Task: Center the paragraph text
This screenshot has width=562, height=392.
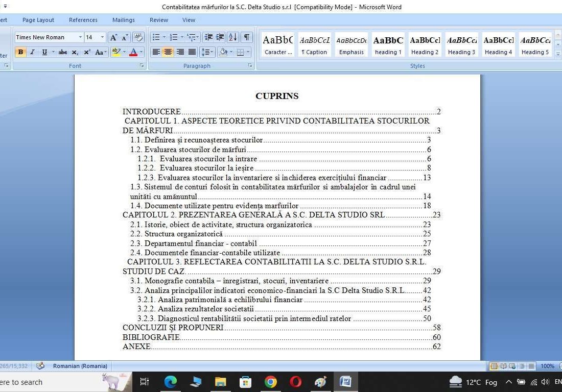Action: tap(168, 52)
